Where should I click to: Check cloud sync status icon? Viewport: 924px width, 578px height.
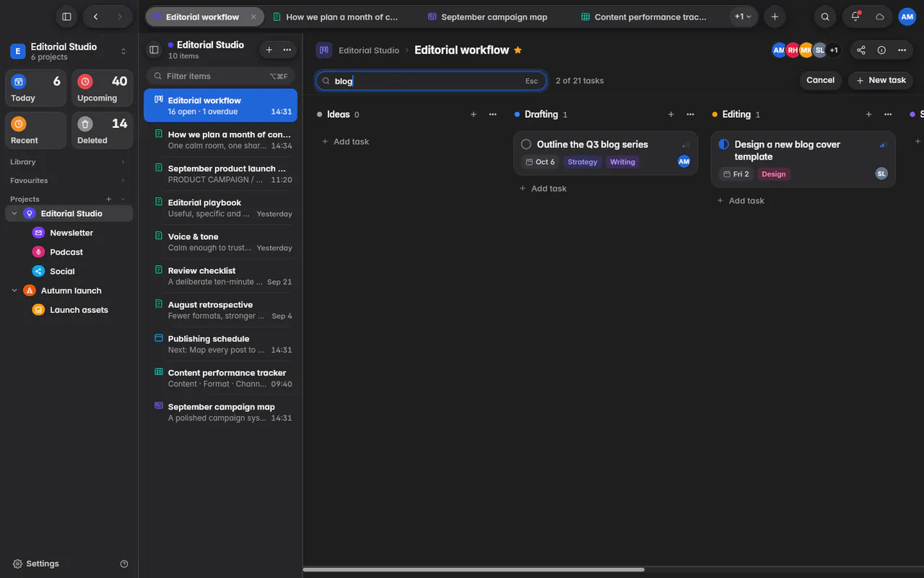pyautogui.click(x=880, y=17)
